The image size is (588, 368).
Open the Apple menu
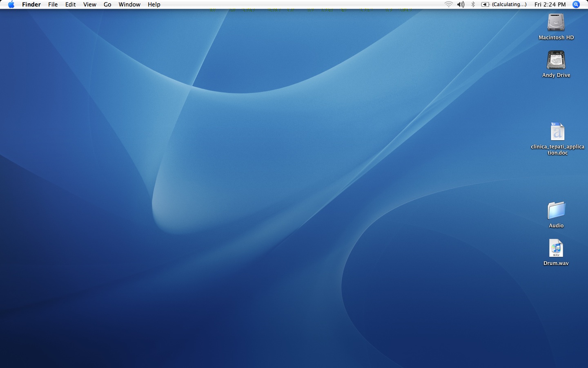(11, 4)
